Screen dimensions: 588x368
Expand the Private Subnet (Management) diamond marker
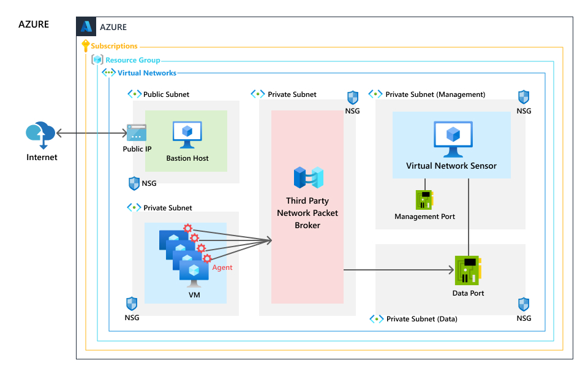[375, 93]
